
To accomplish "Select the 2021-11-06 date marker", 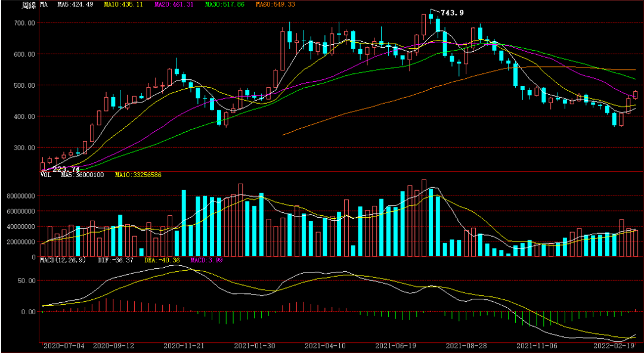I will pos(537,346).
